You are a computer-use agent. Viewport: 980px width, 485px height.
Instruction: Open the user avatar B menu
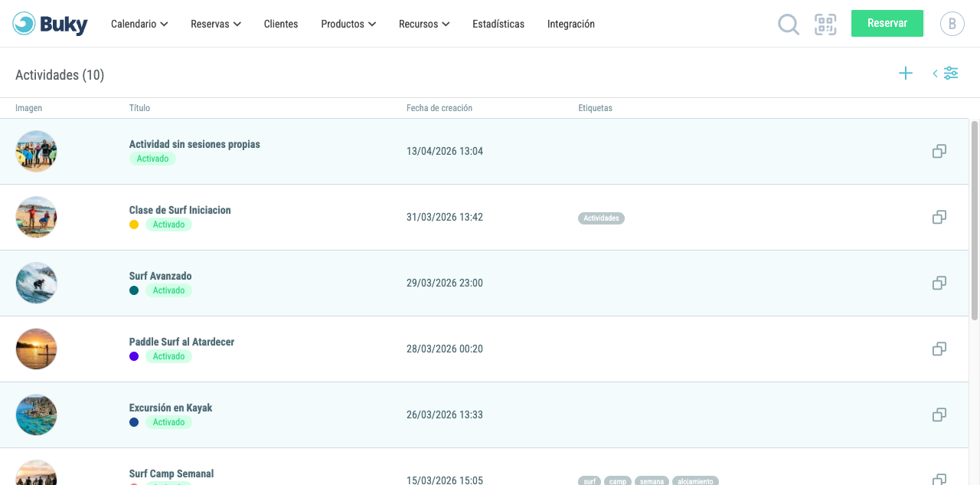click(x=952, y=24)
